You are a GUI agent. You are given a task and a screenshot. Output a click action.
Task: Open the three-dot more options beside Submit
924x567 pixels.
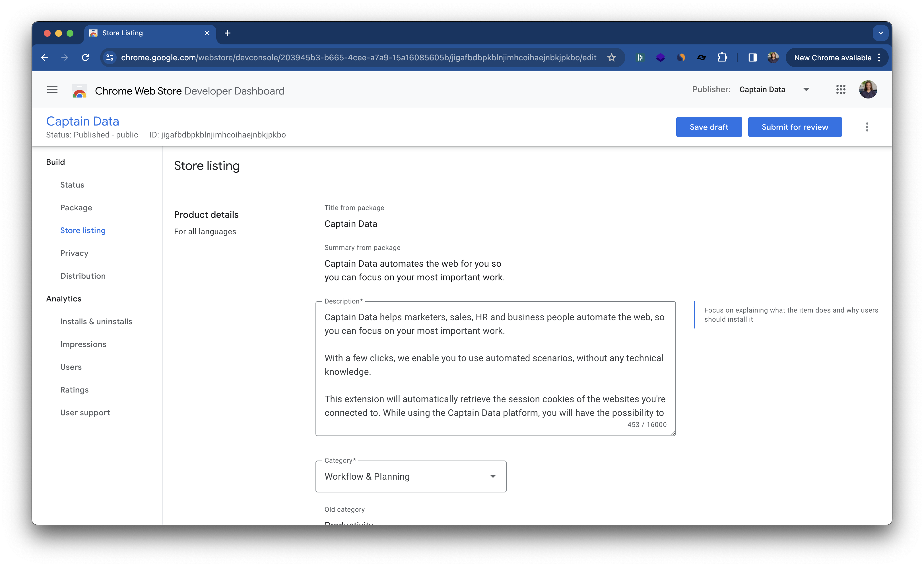867,127
